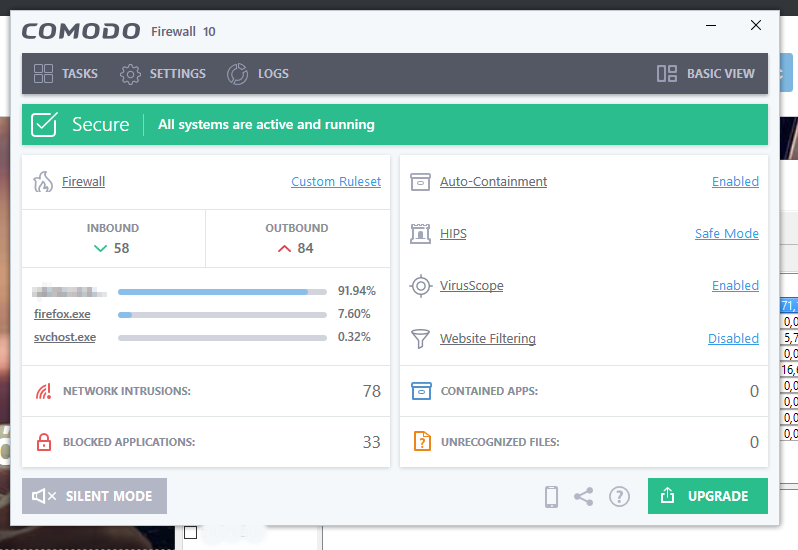The image size is (798, 550).
Task: Click the Basic View layout icon
Action: point(667,73)
